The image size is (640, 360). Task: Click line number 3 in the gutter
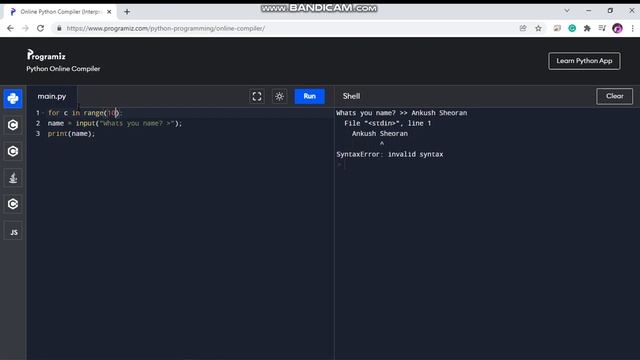tap(38, 133)
